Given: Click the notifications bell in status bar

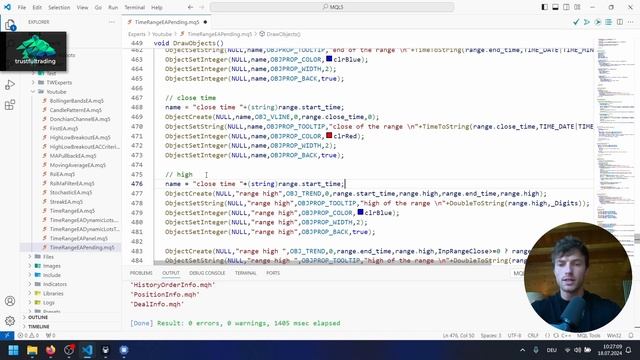Looking at the screenshot, I should point(631,336).
